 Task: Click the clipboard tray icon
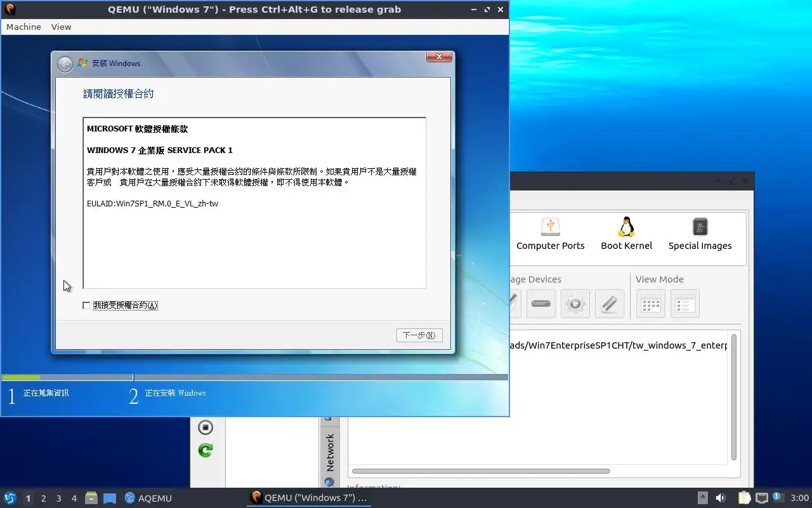[x=744, y=498]
